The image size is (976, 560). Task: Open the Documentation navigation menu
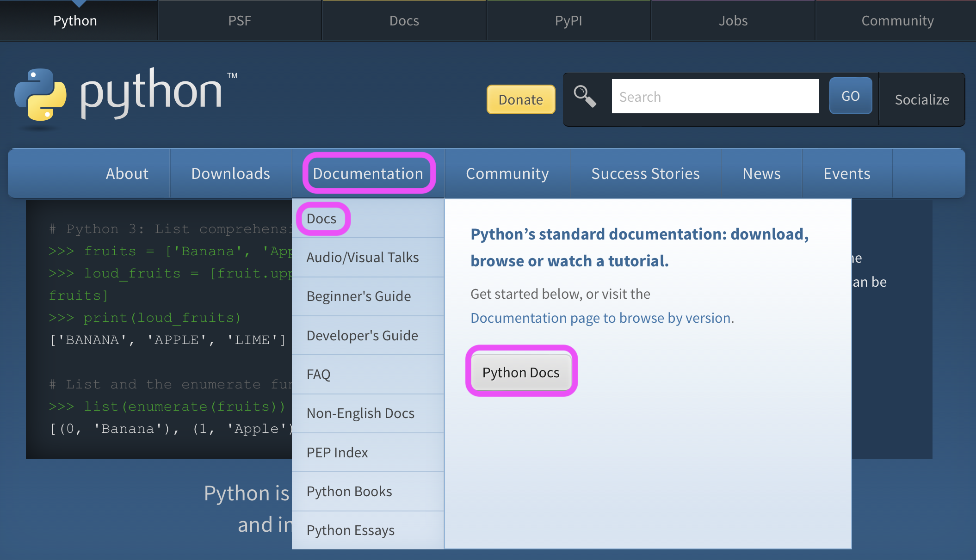[368, 173]
